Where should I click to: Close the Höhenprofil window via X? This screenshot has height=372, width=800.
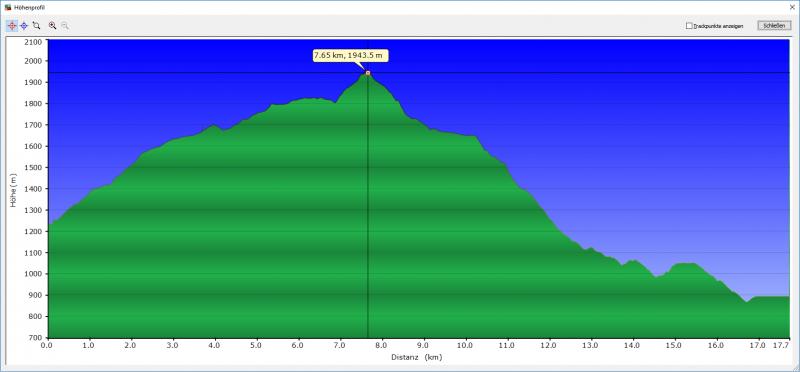(792, 7)
